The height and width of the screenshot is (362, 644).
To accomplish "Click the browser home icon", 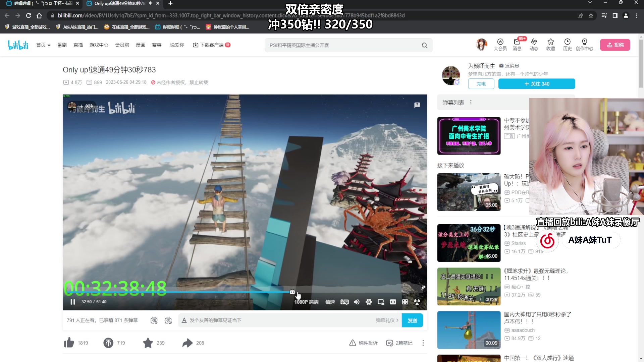I will pyautogui.click(x=39, y=15).
